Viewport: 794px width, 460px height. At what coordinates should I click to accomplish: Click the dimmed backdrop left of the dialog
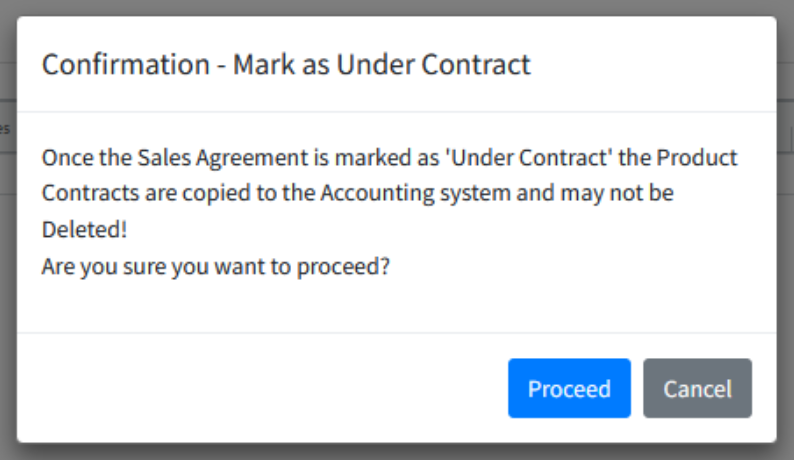pyautogui.click(x=8, y=300)
